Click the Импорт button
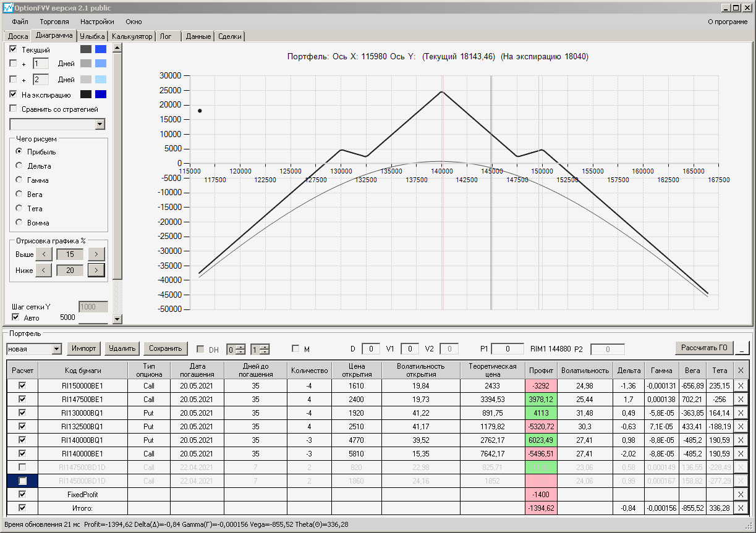The width and height of the screenshot is (756, 533). [x=84, y=348]
